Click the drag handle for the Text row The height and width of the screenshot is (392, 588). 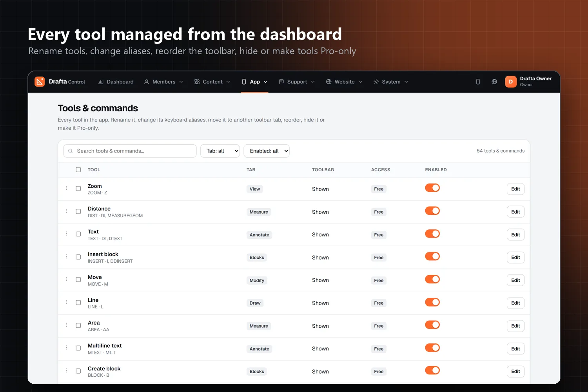66,234
